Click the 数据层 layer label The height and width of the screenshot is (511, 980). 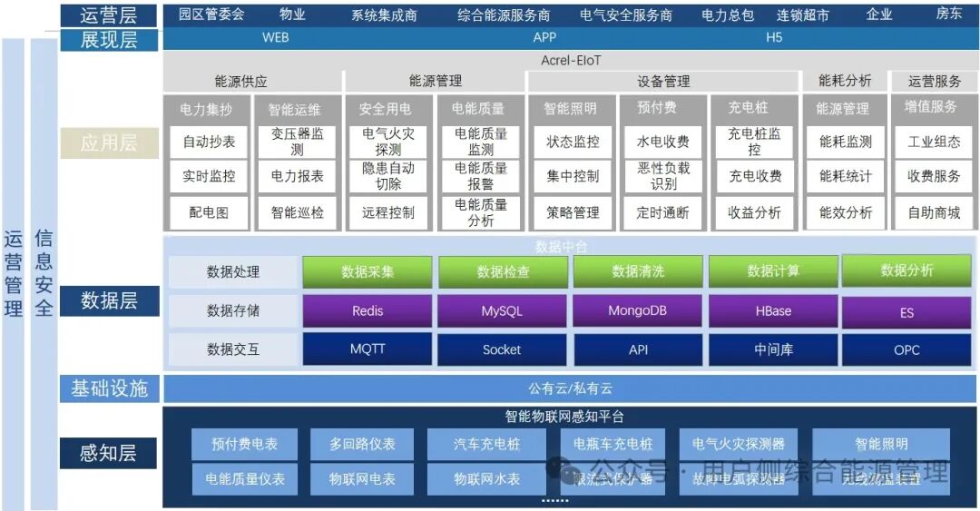click(x=109, y=300)
